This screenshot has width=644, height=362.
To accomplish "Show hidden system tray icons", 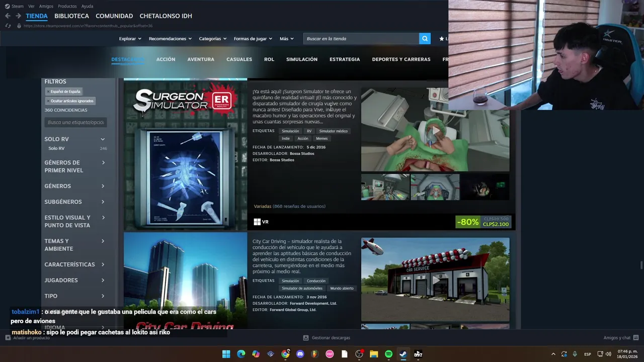I will click(x=553, y=354).
